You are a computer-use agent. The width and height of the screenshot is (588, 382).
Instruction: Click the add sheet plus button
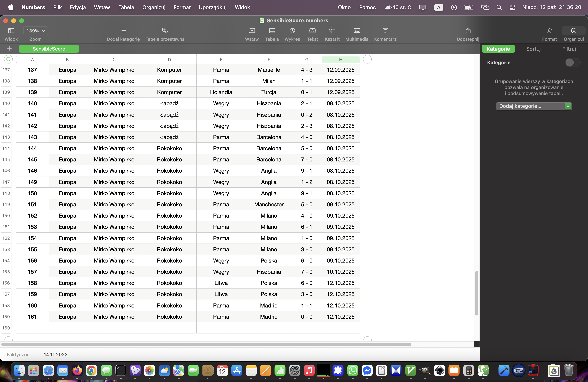point(9,49)
